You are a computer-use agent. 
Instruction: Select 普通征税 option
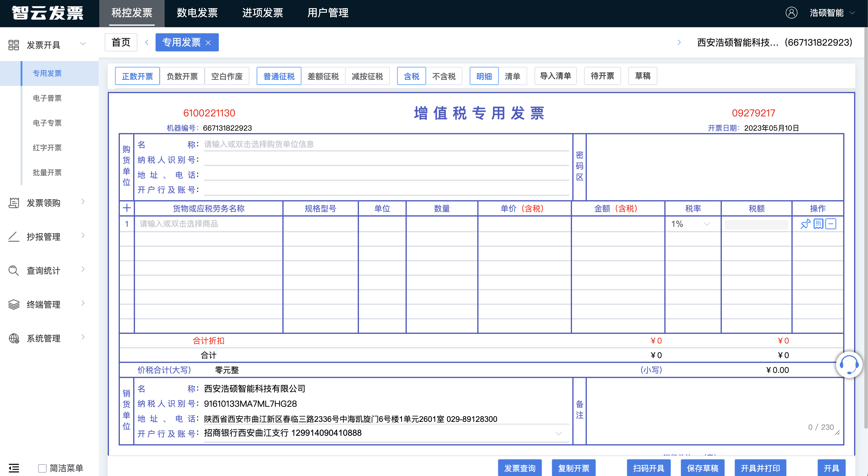pyautogui.click(x=279, y=76)
